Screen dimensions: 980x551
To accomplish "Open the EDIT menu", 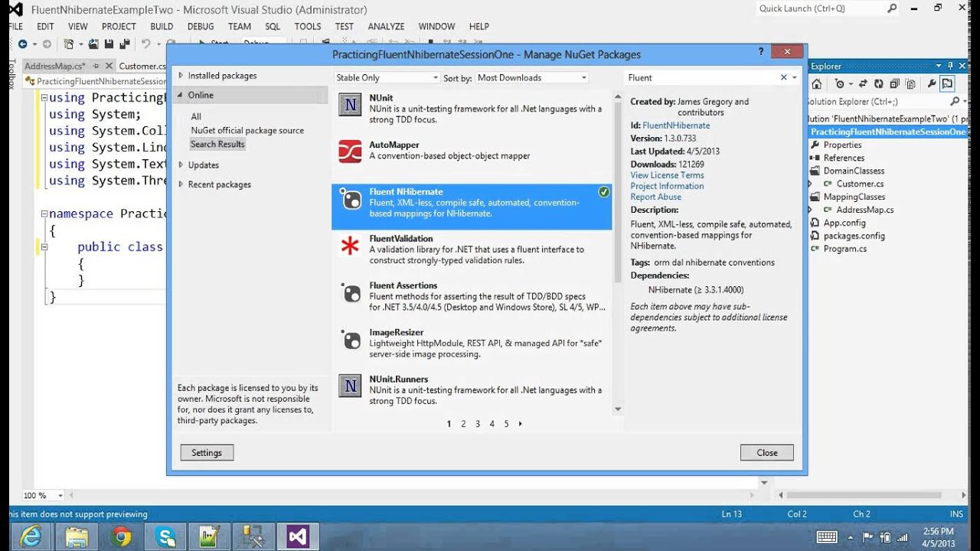I will tap(45, 26).
